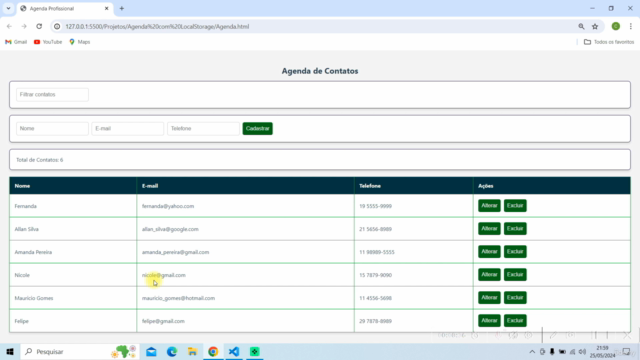Select the email felipe@gmail.com

163,321
